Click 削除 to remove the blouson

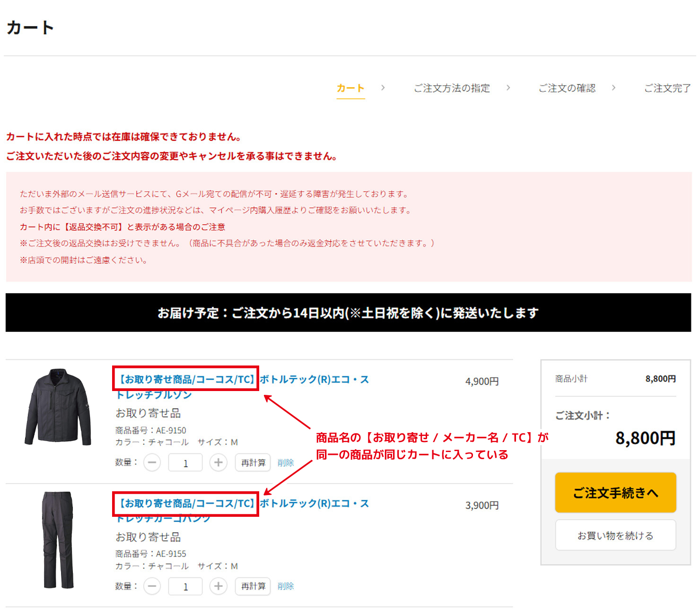(286, 462)
